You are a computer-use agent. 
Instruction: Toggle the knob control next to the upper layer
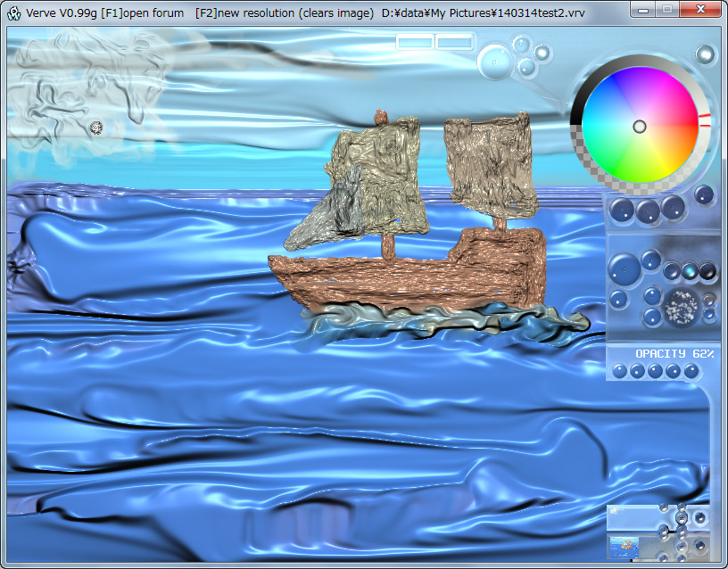(x=699, y=517)
